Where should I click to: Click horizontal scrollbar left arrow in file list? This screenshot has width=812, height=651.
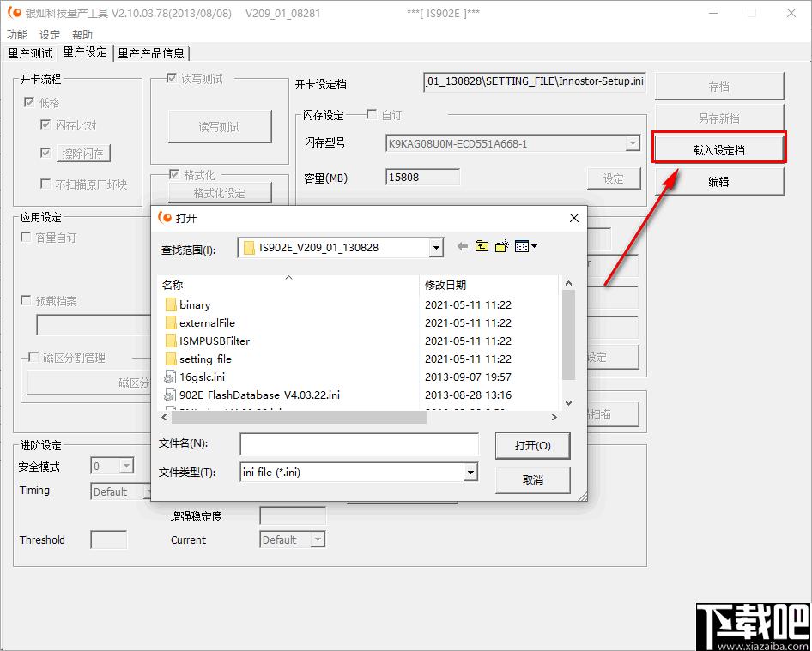164,417
